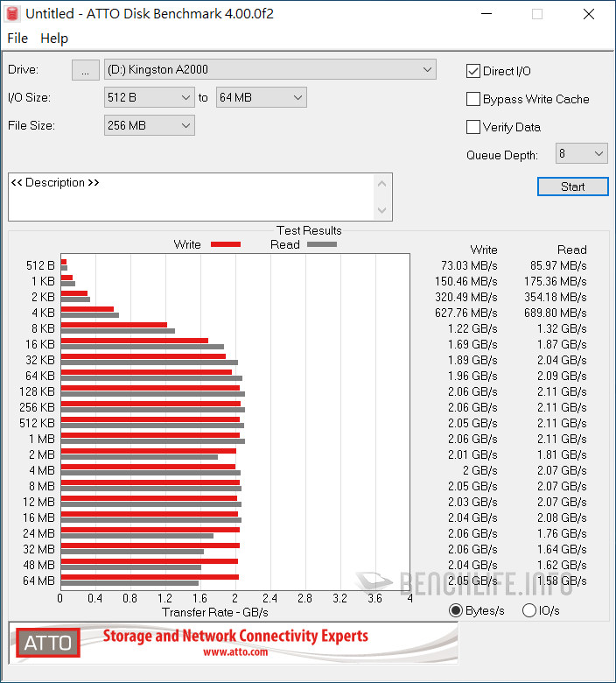Open the www.atto.com link in banner
Viewport: 616px width, 683px height.
click(x=235, y=652)
